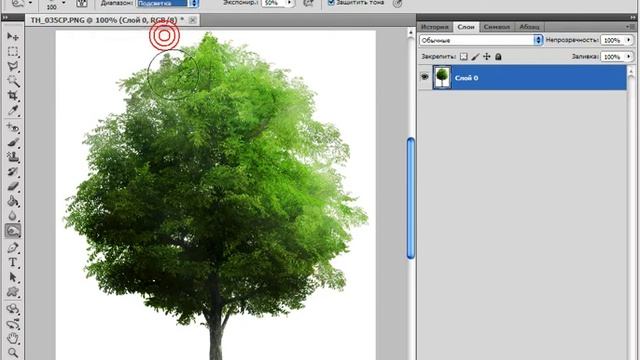
Task: Select the Custom Shape tool
Action: tap(13, 292)
